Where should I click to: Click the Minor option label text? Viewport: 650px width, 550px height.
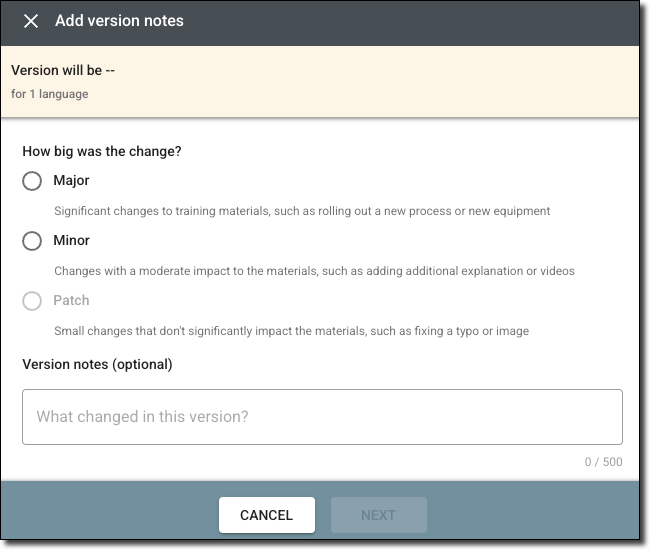[x=71, y=241]
